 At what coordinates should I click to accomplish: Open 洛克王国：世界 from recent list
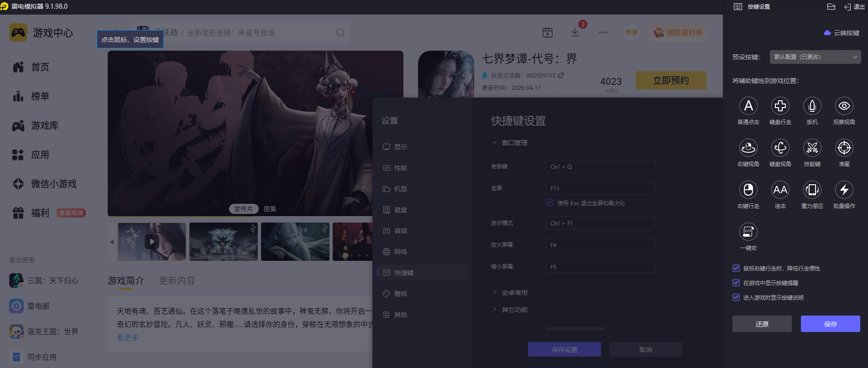(44, 332)
